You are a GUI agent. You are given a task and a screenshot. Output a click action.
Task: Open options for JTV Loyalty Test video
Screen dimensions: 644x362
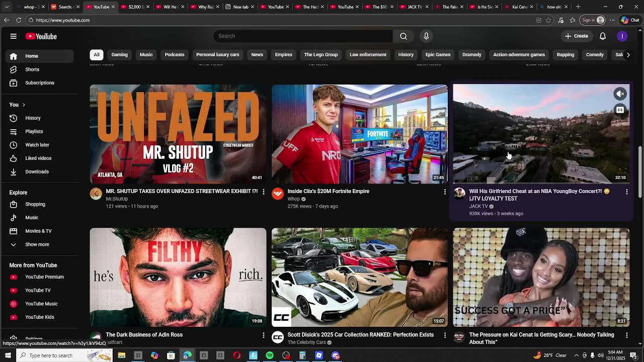pyautogui.click(x=627, y=192)
